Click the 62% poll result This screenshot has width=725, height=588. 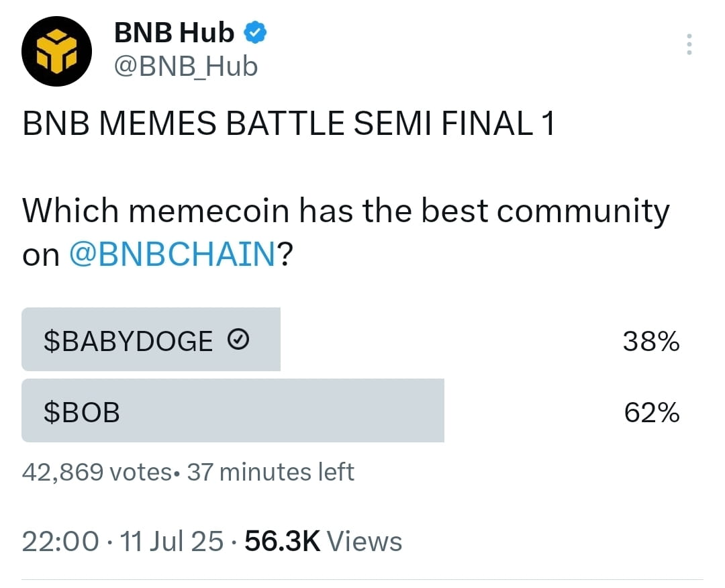point(651,412)
